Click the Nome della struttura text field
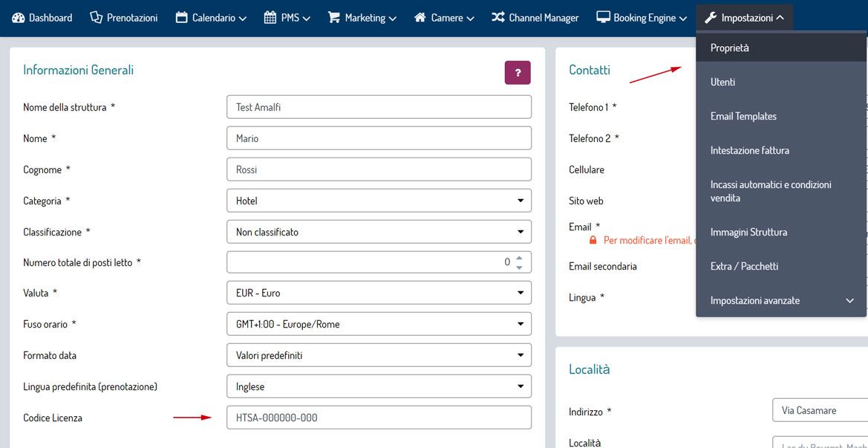 coord(379,107)
